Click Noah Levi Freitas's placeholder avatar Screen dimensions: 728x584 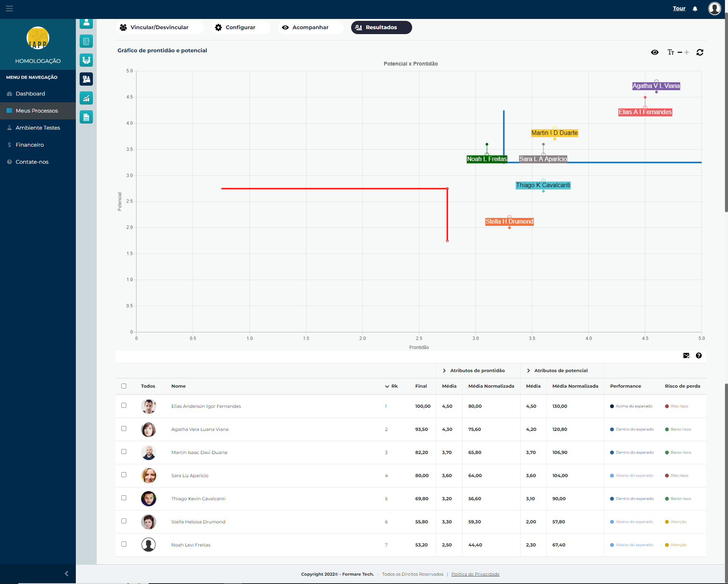tap(149, 545)
